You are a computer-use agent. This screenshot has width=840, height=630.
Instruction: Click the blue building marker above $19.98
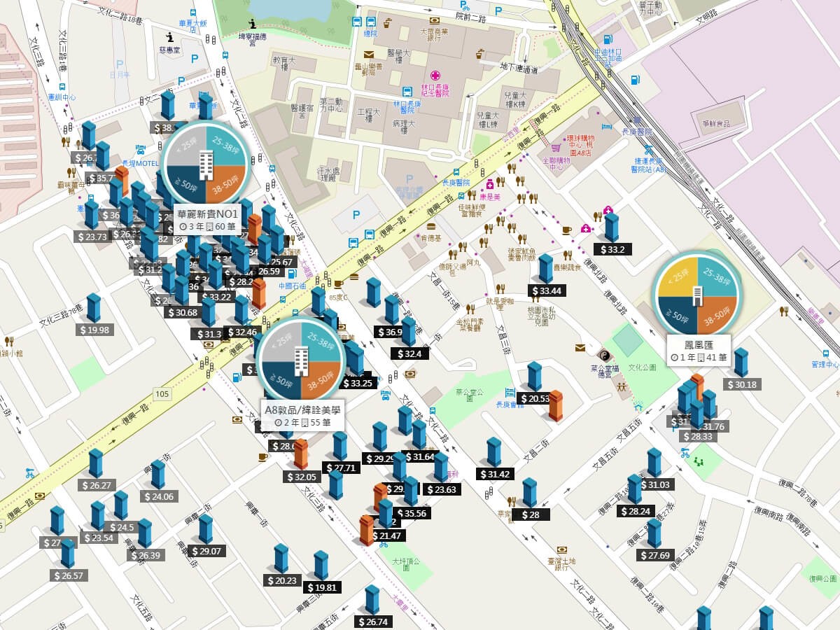(93, 308)
